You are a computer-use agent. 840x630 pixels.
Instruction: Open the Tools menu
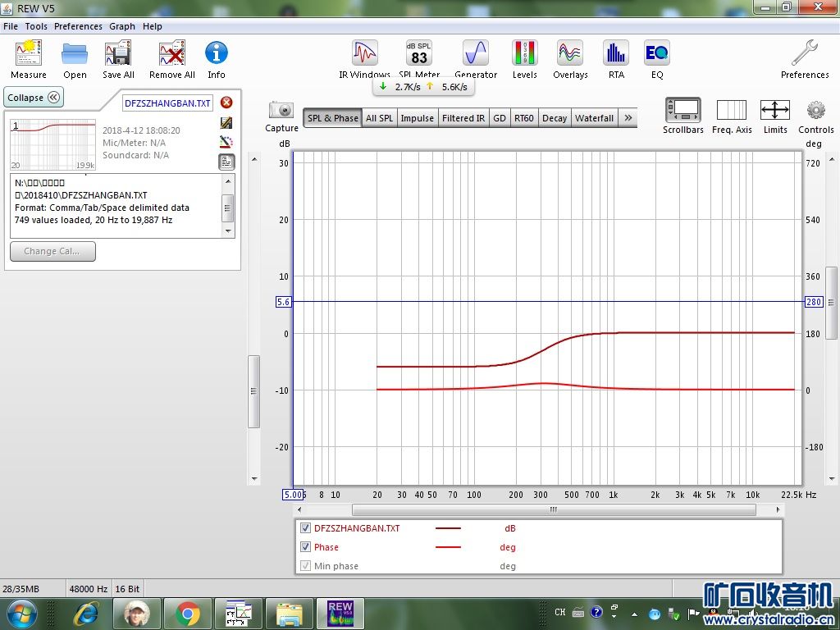click(36, 26)
